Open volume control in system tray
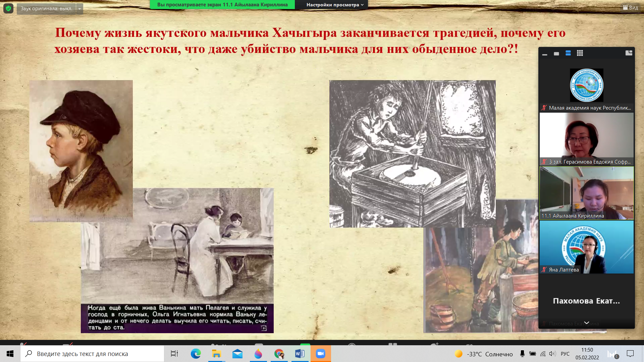The image size is (644, 362). (x=552, y=354)
